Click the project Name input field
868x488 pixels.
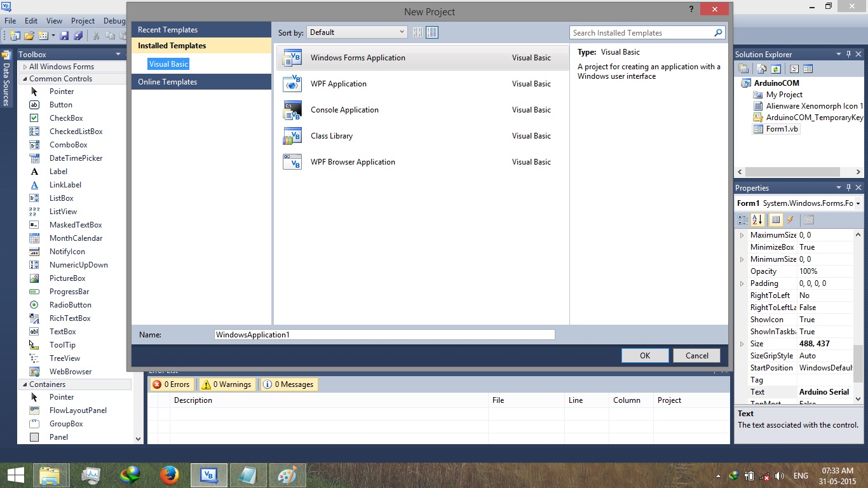(x=384, y=335)
